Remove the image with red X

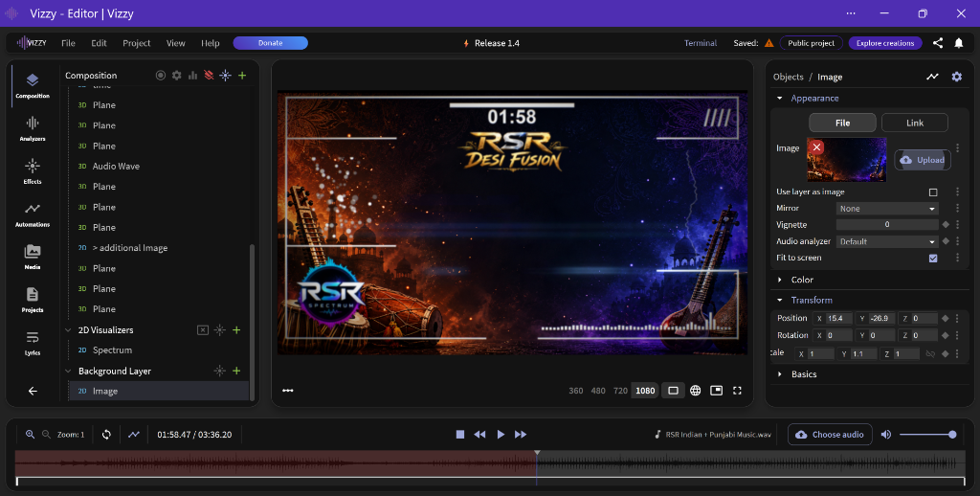coord(816,147)
